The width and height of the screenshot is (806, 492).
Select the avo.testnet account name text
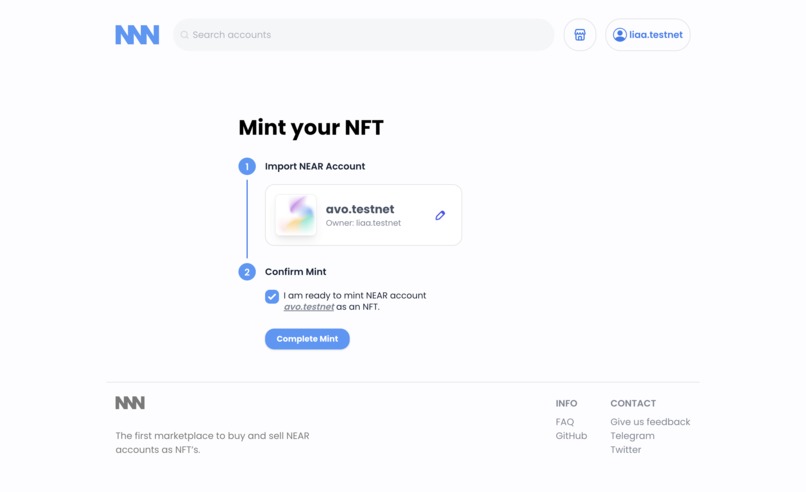pos(360,209)
